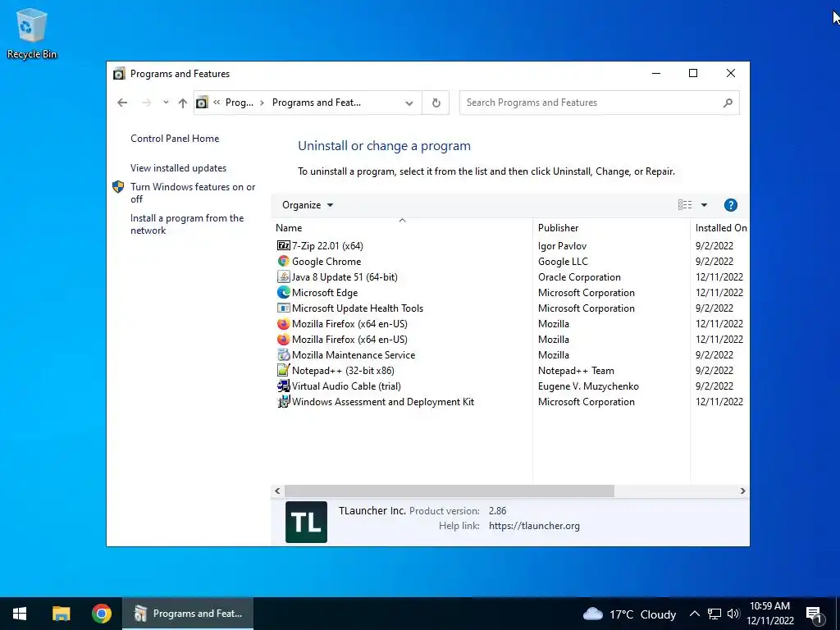
Task: Click the scrollbar right arrow
Action: [x=742, y=491]
